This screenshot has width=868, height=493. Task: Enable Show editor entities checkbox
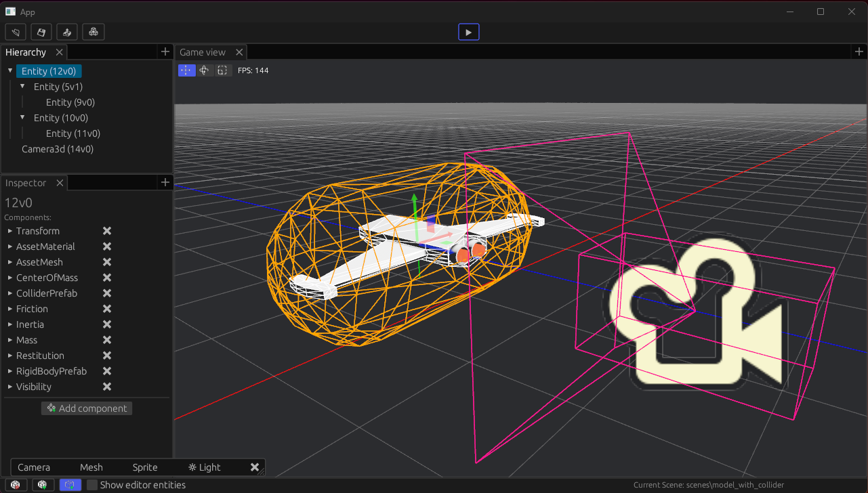[x=93, y=485]
